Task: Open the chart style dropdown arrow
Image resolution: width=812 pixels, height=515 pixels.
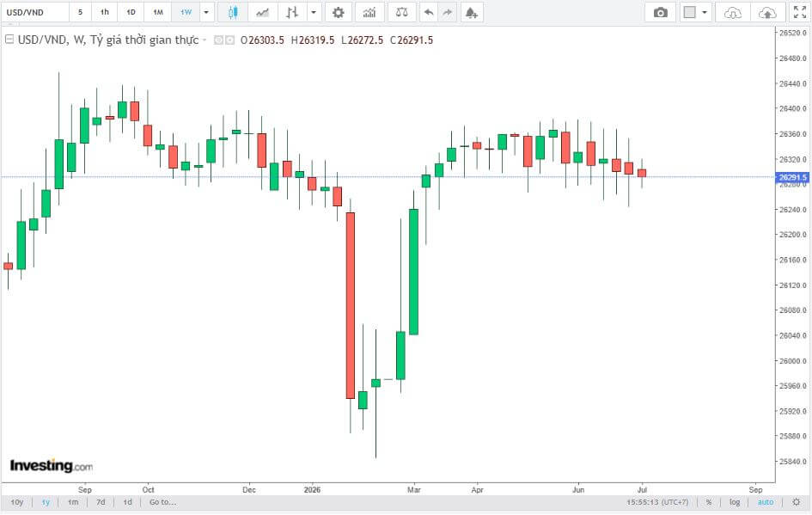Action: (x=314, y=12)
